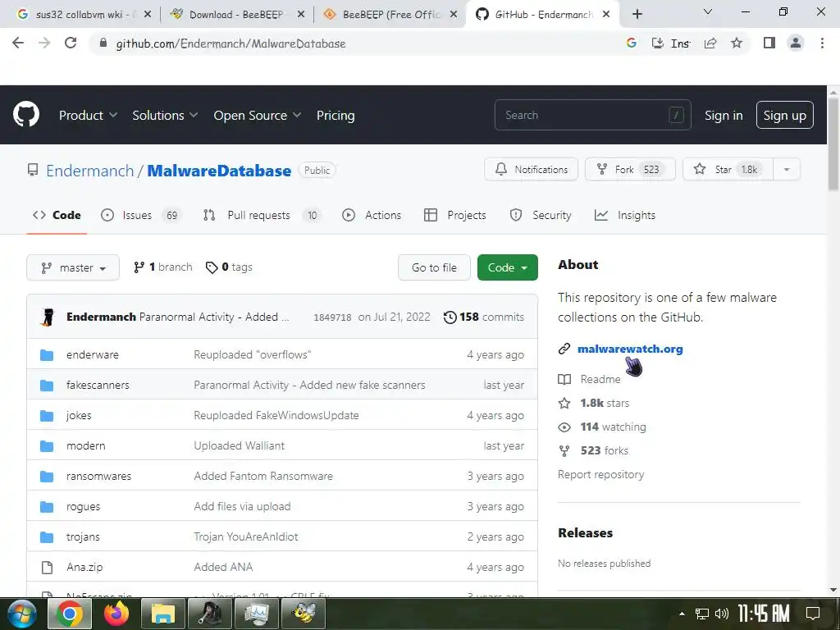840x630 pixels.
Task: Expand the Solutions menu
Action: 165,115
